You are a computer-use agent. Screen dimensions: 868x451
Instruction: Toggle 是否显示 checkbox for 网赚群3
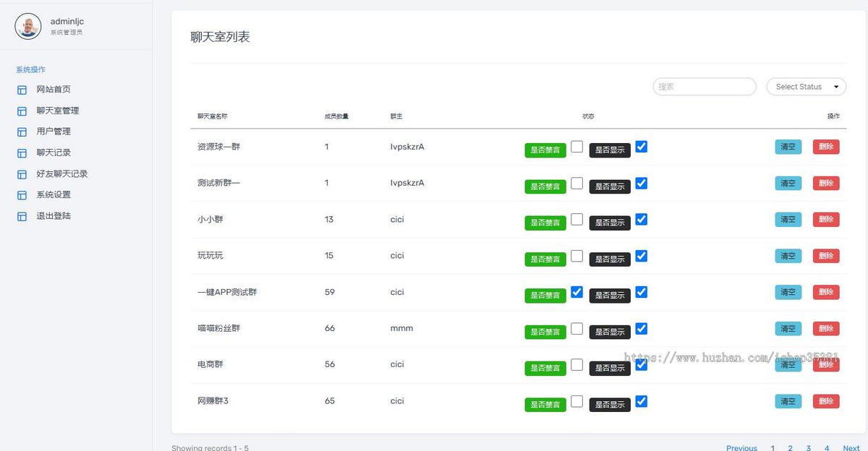[x=641, y=401]
